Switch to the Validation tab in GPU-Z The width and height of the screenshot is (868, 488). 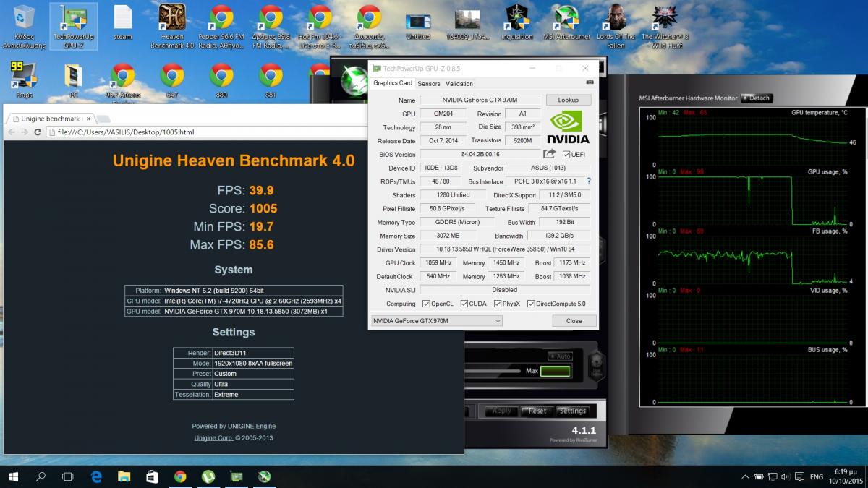[459, 84]
